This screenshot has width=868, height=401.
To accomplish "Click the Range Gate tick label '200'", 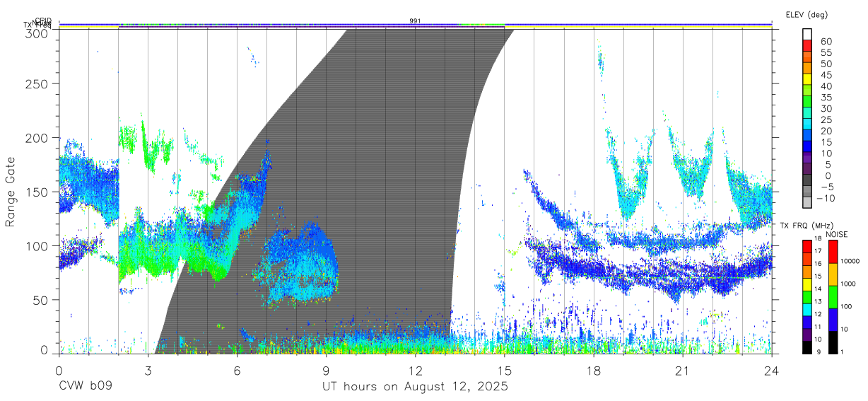I will tap(36, 138).
